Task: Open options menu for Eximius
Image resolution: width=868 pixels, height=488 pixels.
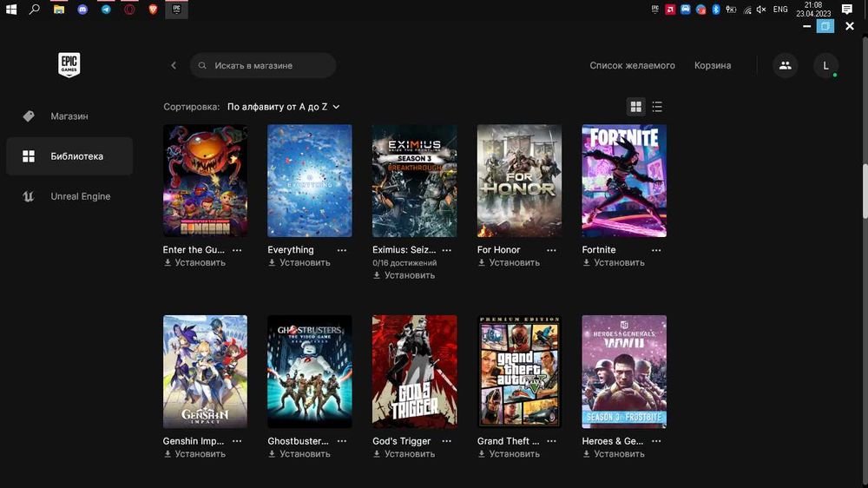Action: pyautogui.click(x=447, y=250)
